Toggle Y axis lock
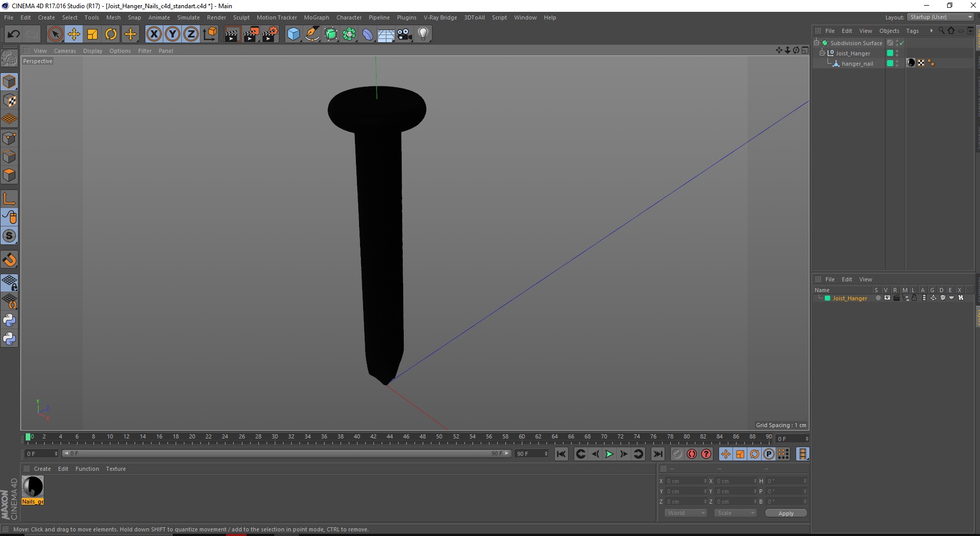This screenshot has width=980, height=536. click(173, 34)
